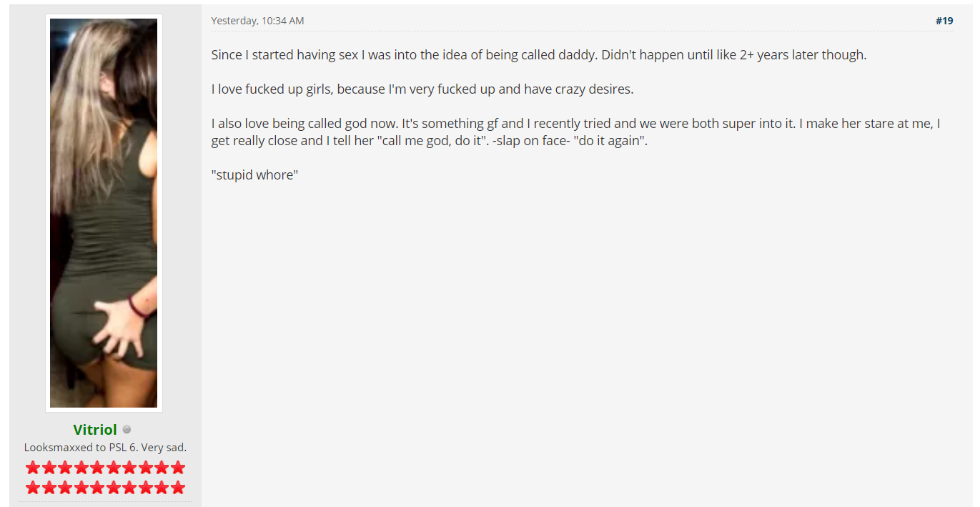Click the first red star in the top row
Image resolution: width=980 pixels, height=507 pixels.
click(33, 468)
